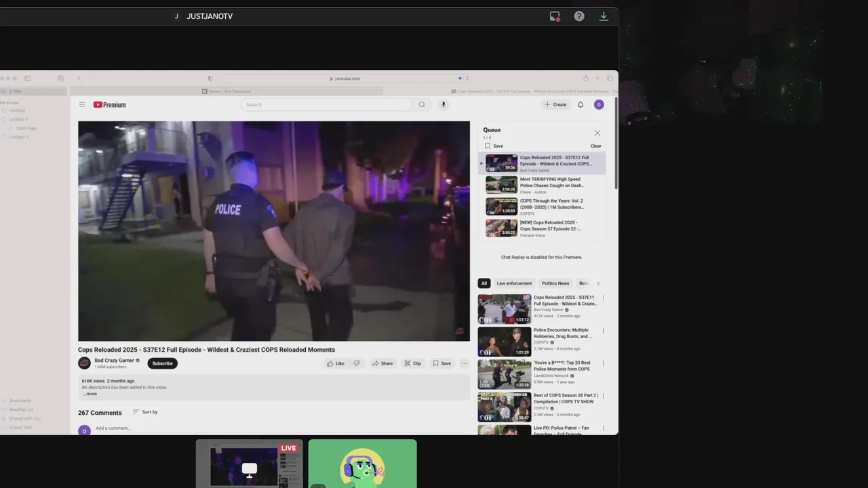Sort comments with the Sort by control
Image resolution: width=868 pixels, height=488 pixels.
pos(145,412)
